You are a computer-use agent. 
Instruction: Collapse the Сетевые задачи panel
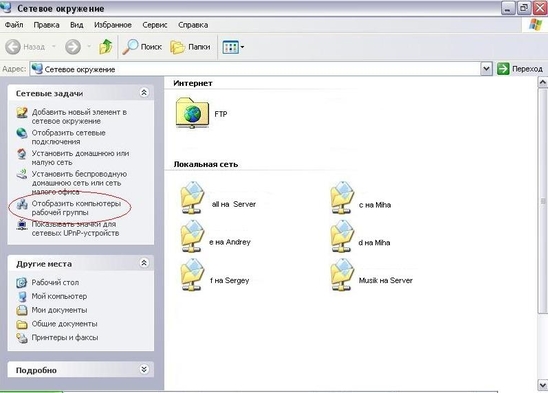point(144,93)
